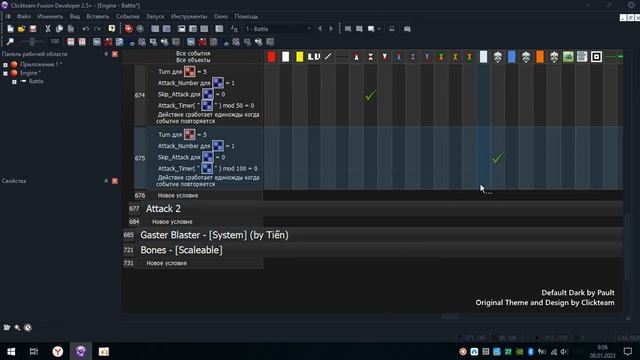640x360 pixels.
Task: Open Yandex browser from the taskbar
Action: (x=58, y=351)
